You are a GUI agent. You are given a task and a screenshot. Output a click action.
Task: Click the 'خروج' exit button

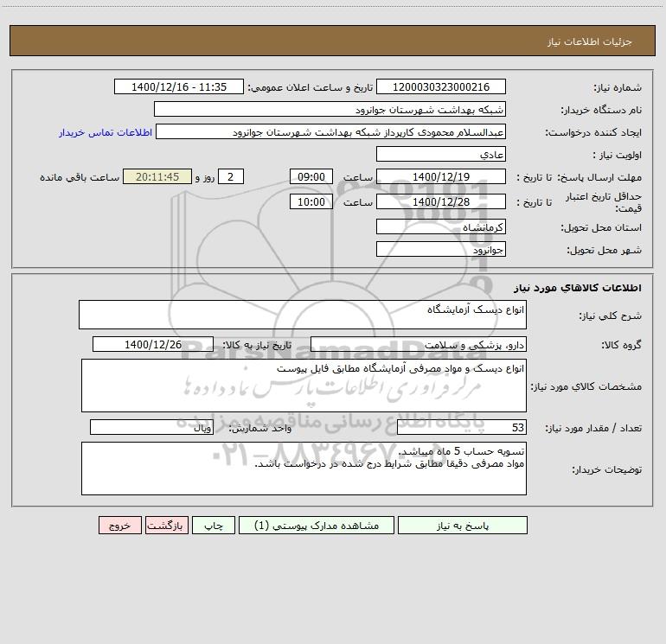click(x=119, y=525)
